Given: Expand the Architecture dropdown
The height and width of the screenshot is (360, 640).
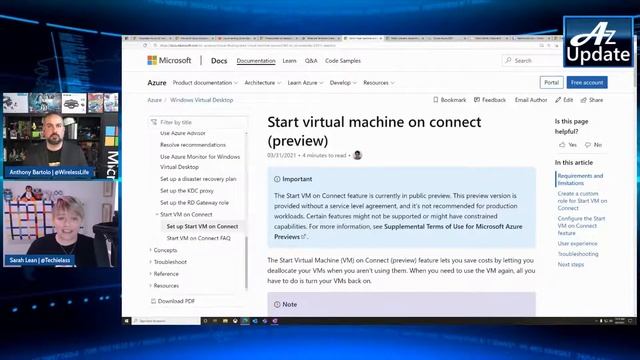Looking at the screenshot, I should pos(262,83).
